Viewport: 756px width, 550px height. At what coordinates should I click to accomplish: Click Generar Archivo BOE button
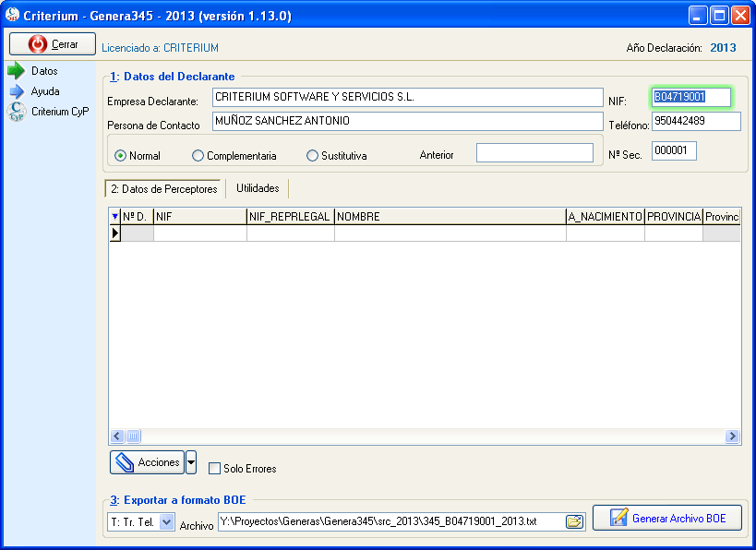coord(666,519)
